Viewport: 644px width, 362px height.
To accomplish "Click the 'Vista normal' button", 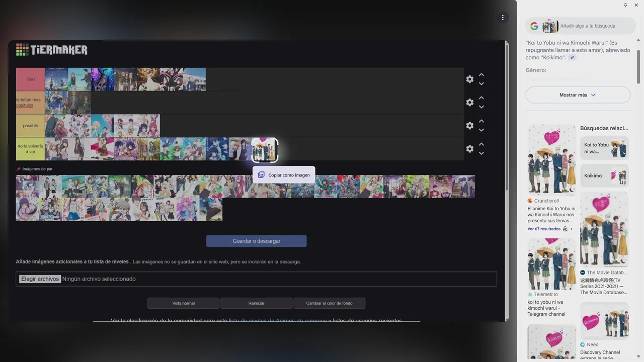I will (x=183, y=303).
